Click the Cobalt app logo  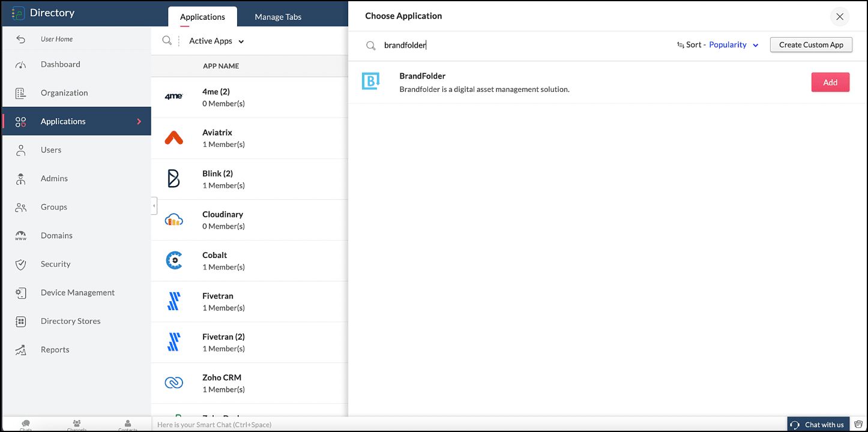tap(173, 260)
